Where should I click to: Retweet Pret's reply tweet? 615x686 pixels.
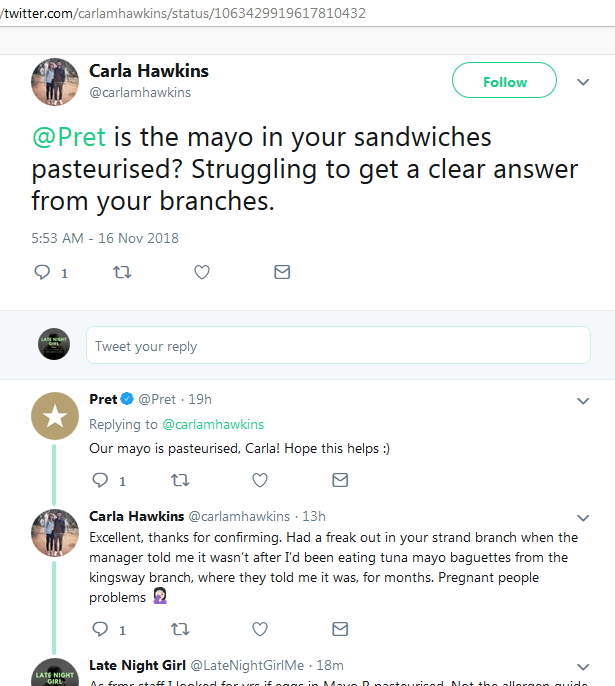tap(180, 480)
